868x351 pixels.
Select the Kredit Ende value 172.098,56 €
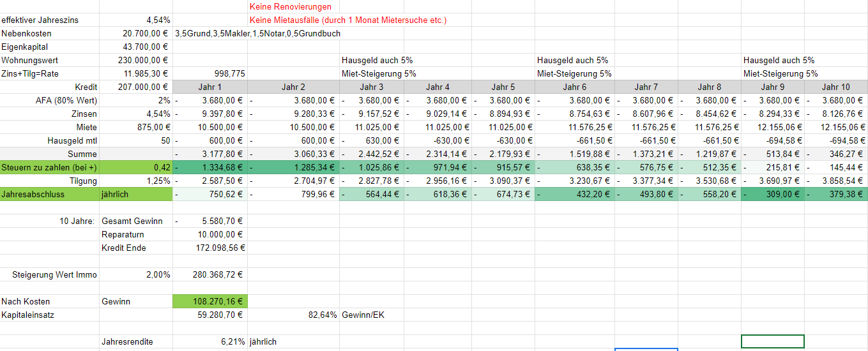(x=220, y=248)
